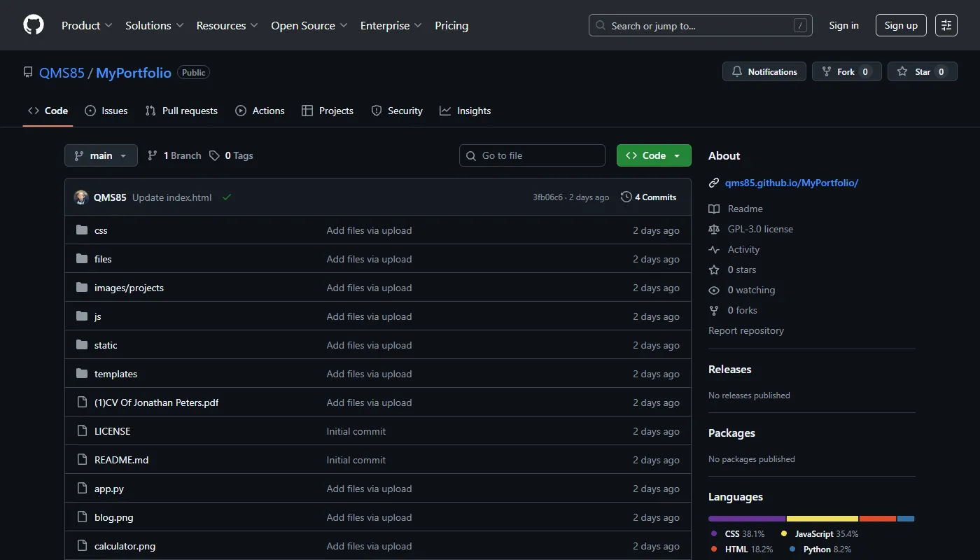View 0 forks link
Viewport: 980px width, 560px height.
[733, 310]
